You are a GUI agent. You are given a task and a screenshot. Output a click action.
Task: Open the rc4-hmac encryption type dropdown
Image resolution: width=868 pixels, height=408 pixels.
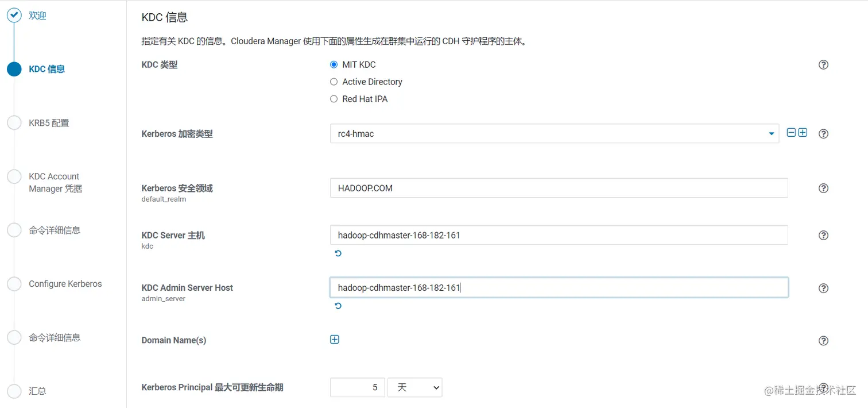point(555,133)
